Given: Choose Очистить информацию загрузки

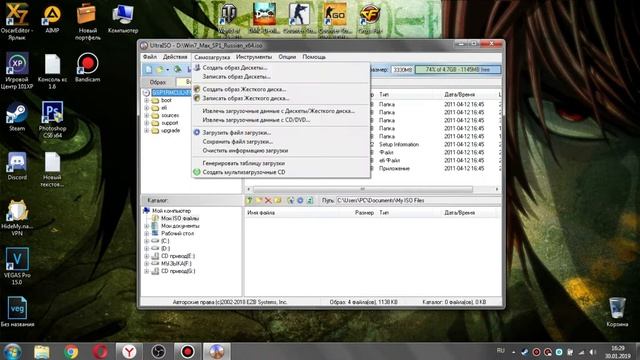Looking at the screenshot, I should coord(281,151).
